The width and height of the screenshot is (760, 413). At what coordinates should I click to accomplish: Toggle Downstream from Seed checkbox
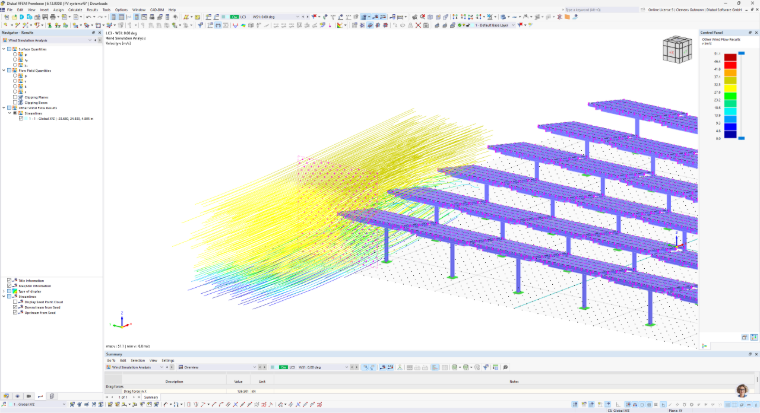pos(15,307)
